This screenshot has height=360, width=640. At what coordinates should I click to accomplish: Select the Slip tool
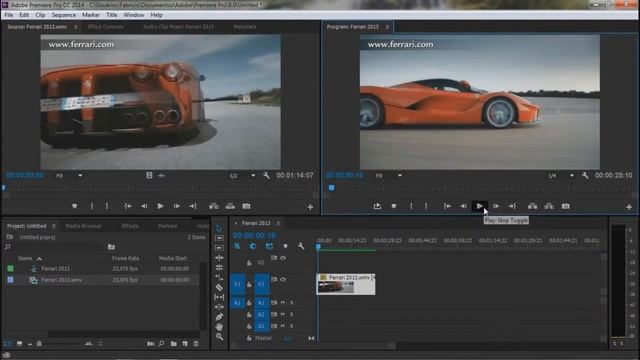pos(219,297)
